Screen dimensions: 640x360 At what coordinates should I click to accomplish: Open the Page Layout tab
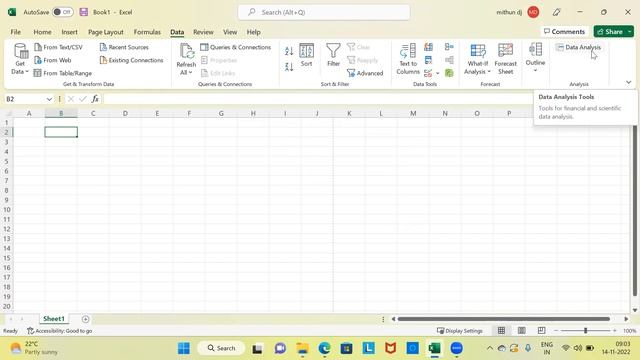106,32
